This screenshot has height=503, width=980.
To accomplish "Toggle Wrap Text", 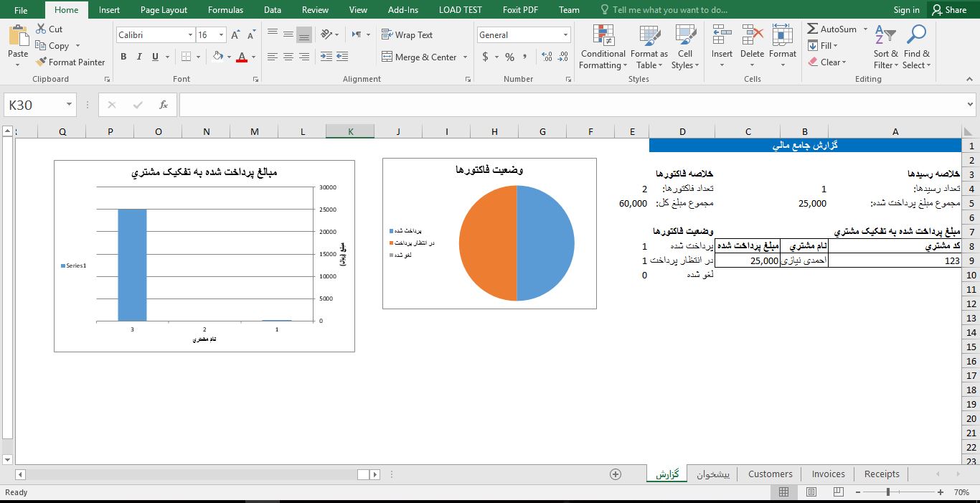I will 407,34.
